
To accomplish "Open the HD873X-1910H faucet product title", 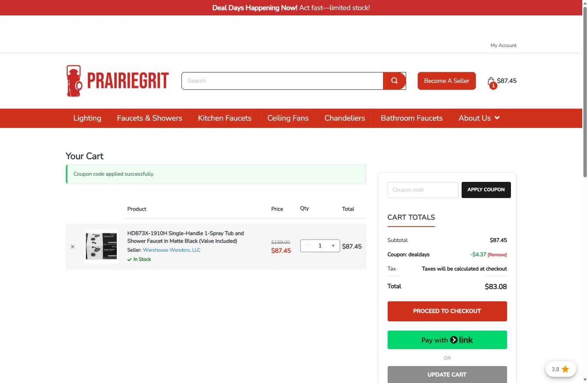I will coord(185,237).
